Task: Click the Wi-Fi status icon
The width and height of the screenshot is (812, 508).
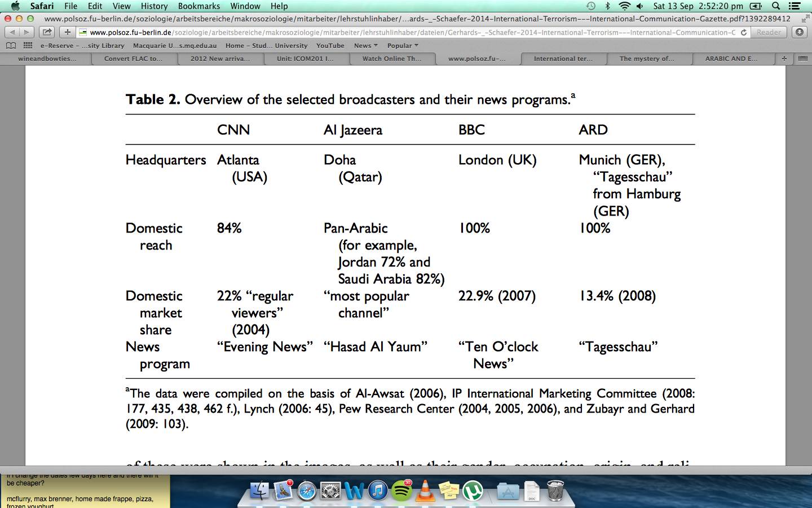Action: (x=624, y=6)
